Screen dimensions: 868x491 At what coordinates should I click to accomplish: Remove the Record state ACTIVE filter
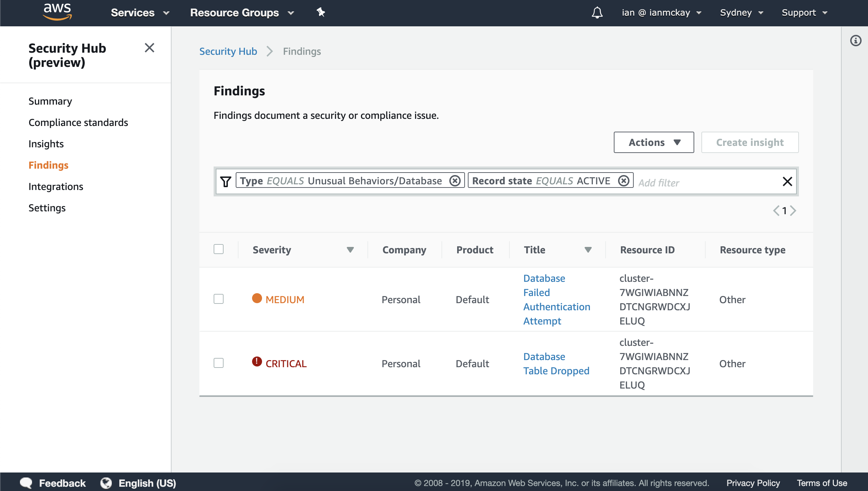tap(623, 181)
